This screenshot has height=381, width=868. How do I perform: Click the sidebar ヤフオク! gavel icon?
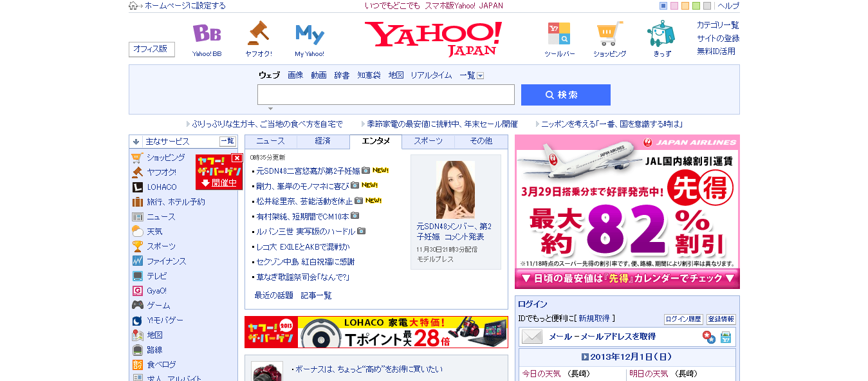pos(137,172)
